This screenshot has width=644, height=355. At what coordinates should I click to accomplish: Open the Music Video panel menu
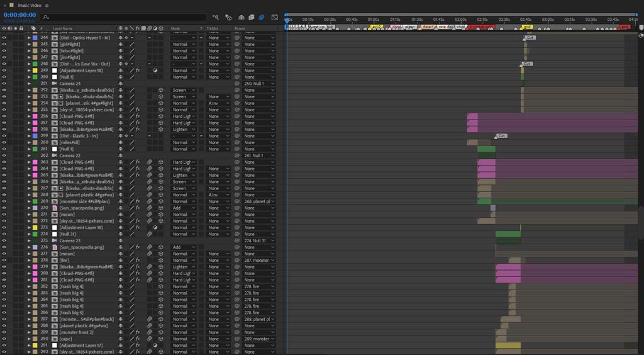coord(47,5)
